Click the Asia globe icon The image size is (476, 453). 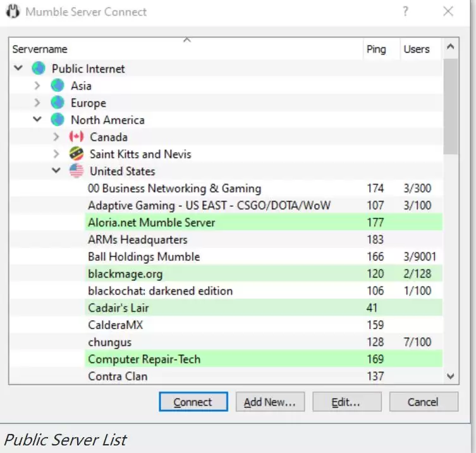(58, 85)
